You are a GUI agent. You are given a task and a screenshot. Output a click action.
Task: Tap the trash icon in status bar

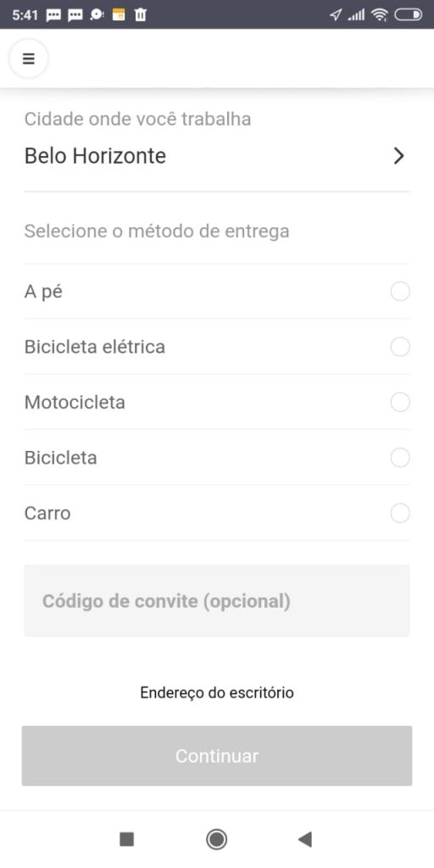point(141,15)
